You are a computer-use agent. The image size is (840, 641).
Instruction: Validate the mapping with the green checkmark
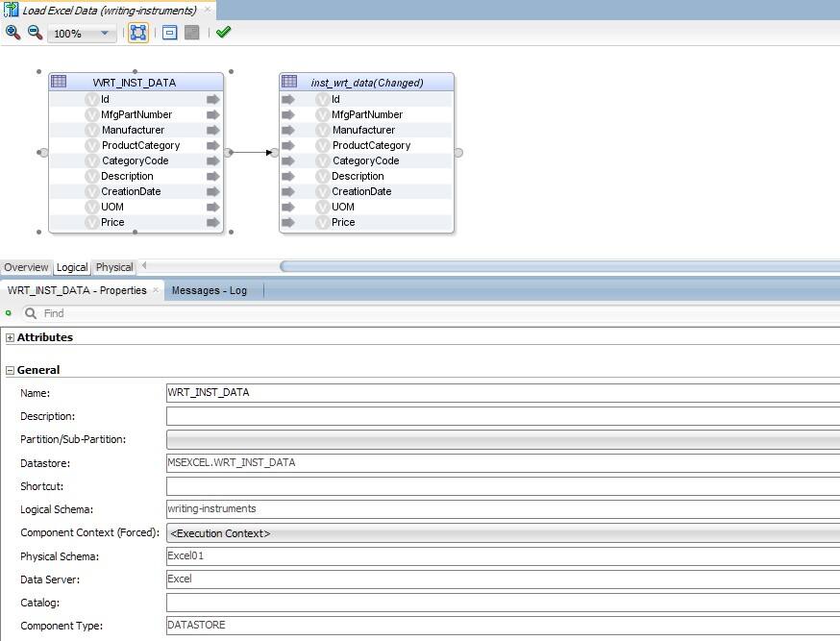(x=221, y=32)
